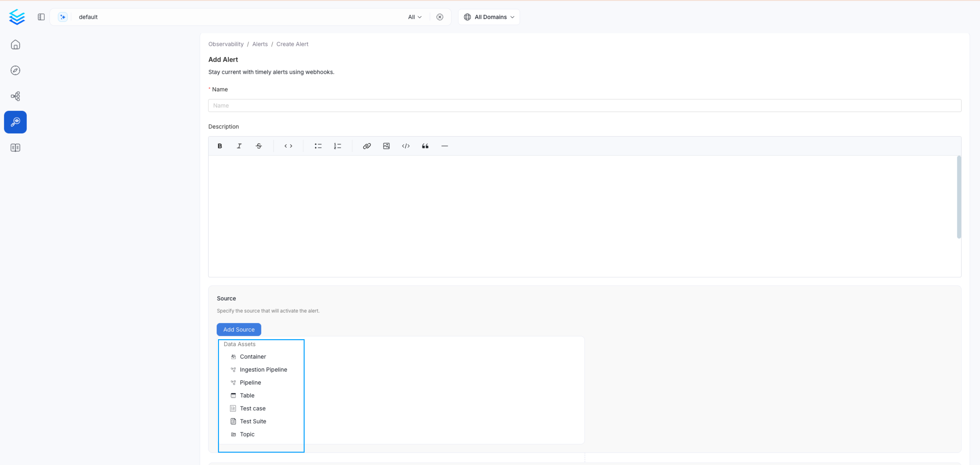This screenshot has height=465, width=980.
Task: Insert image into description editor
Action: coord(386,146)
